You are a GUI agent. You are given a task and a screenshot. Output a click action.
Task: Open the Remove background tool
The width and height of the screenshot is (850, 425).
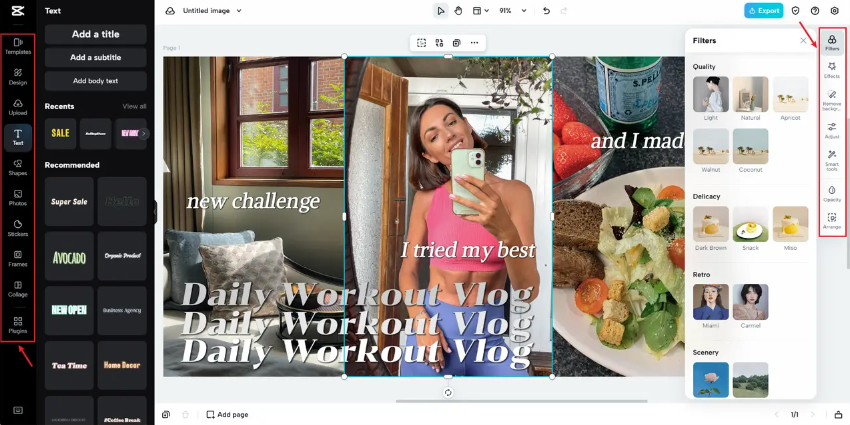pyautogui.click(x=832, y=100)
